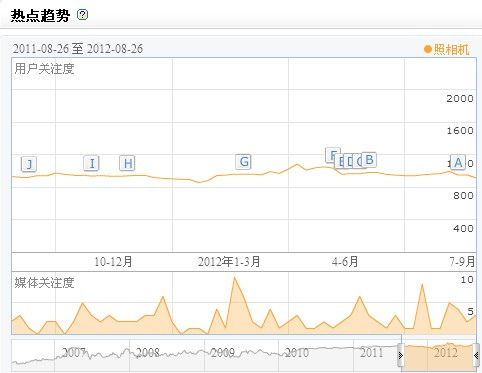Grab the right range slider handle
The width and height of the screenshot is (482, 373).
pyautogui.click(x=476, y=356)
